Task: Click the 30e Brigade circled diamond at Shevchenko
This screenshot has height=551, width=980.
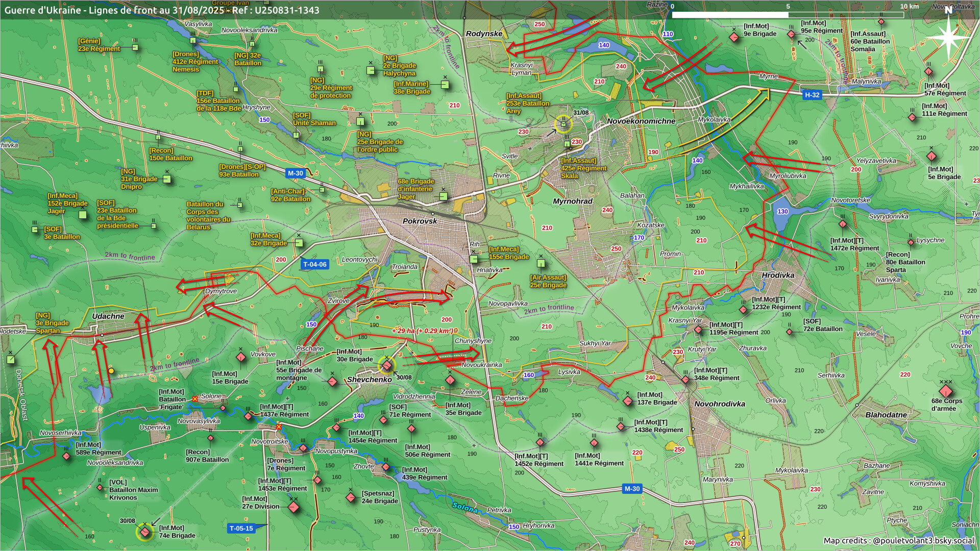Action: pos(387,365)
